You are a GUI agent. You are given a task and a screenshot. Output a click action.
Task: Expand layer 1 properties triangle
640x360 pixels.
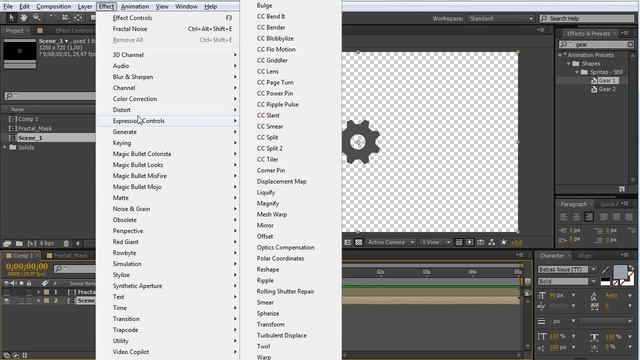[38, 292]
